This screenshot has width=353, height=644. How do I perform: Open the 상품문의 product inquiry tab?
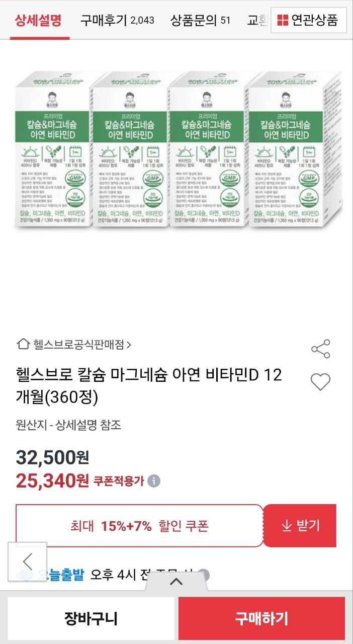tap(200, 21)
